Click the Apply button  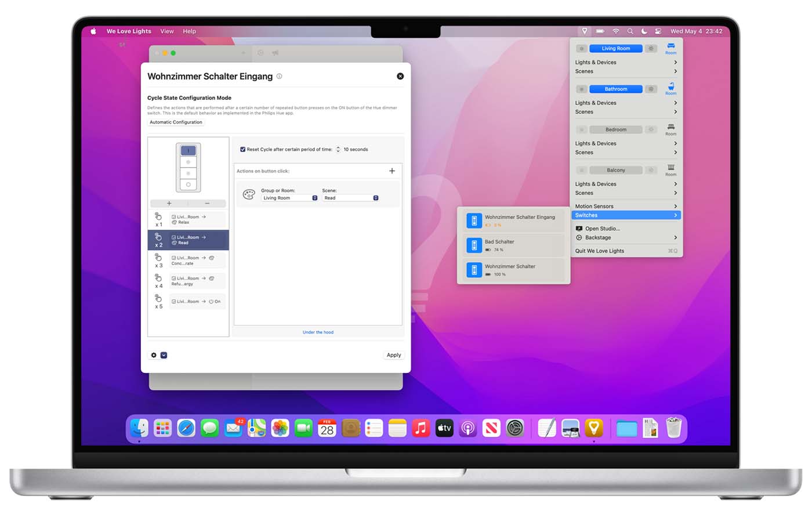coord(394,355)
